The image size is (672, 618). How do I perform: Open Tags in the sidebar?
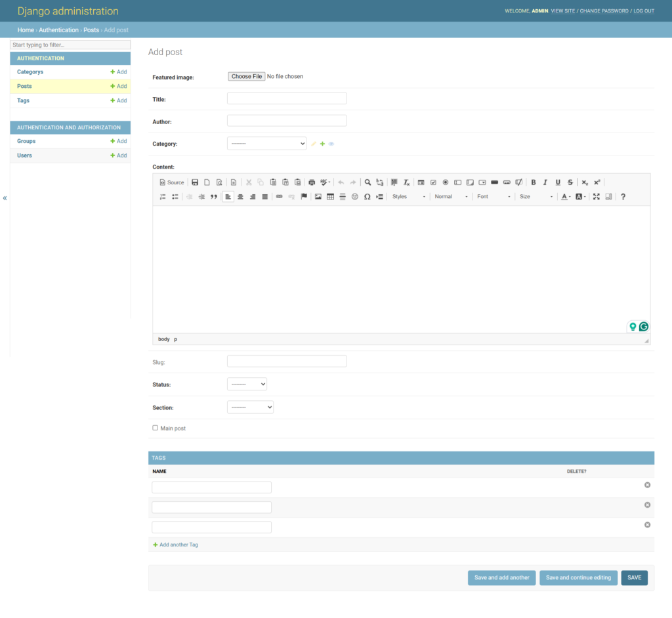23,101
